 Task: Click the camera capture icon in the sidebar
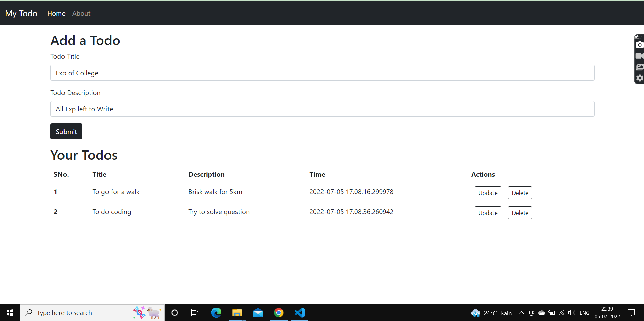pyautogui.click(x=639, y=45)
